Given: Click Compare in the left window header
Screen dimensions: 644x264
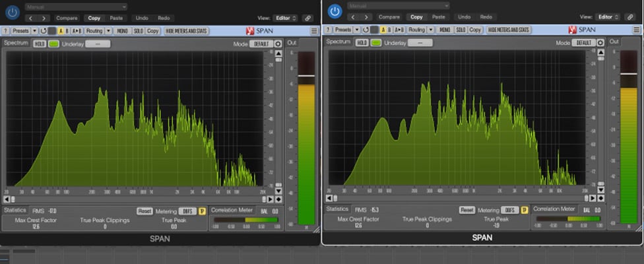Looking at the screenshot, I should pos(67,18).
